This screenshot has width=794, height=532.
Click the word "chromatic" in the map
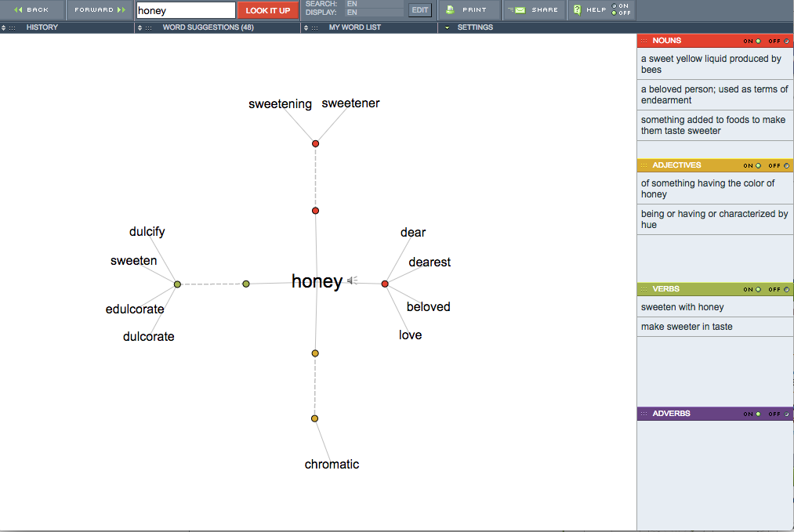click(x=332, y=465)
